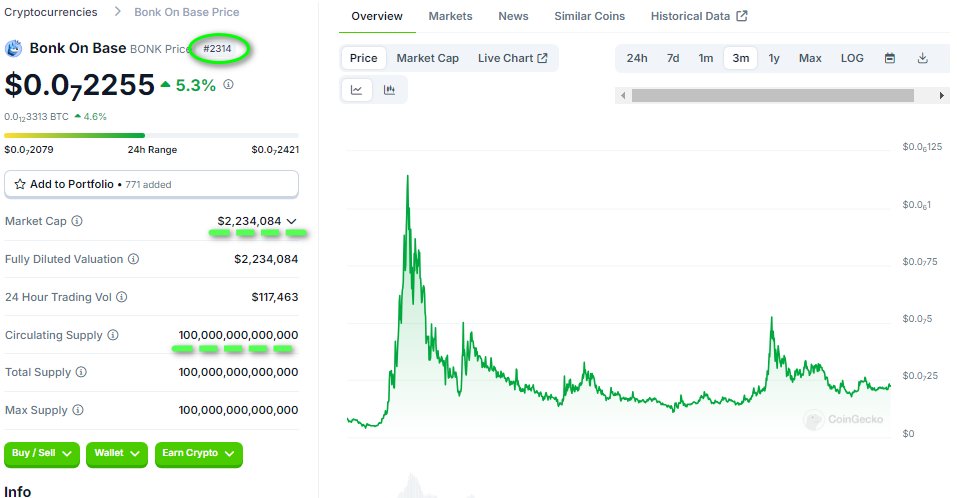Screen dimensions: 957x498
Task: Click the Bonk On Base coin logo
Action: 13,48
